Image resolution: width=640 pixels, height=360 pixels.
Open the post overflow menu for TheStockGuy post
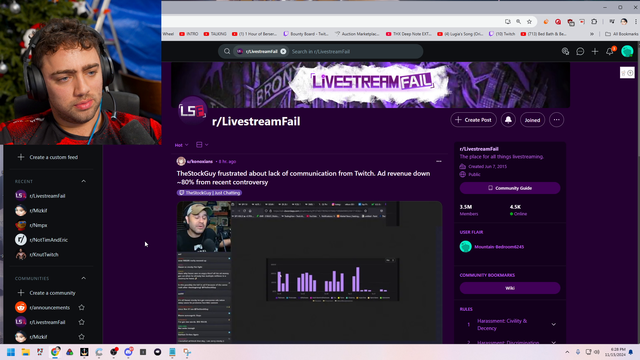pos(439,161)
